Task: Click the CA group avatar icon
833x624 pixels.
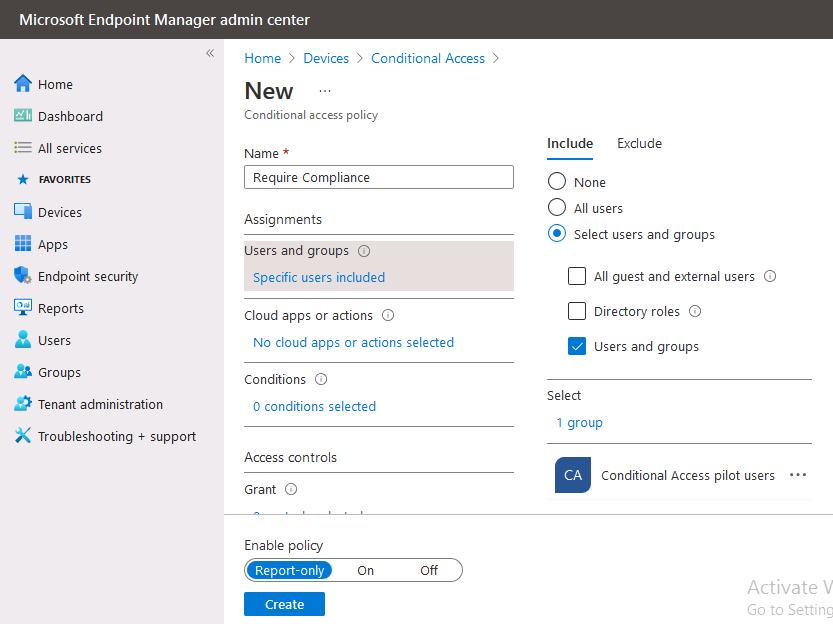Action: pyautogui.click(x=573, y=475)
